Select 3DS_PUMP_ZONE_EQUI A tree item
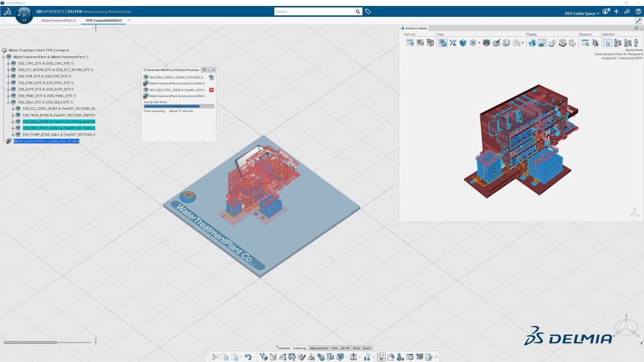 (59, 135)
